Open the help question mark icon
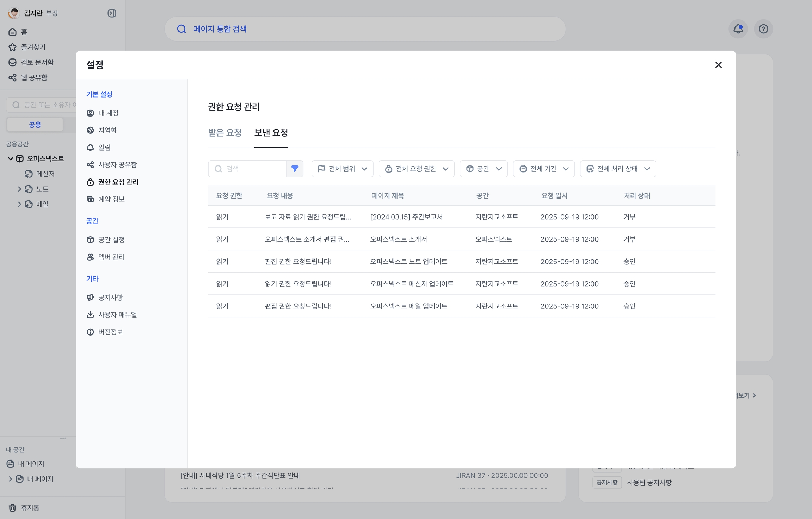 763,29
